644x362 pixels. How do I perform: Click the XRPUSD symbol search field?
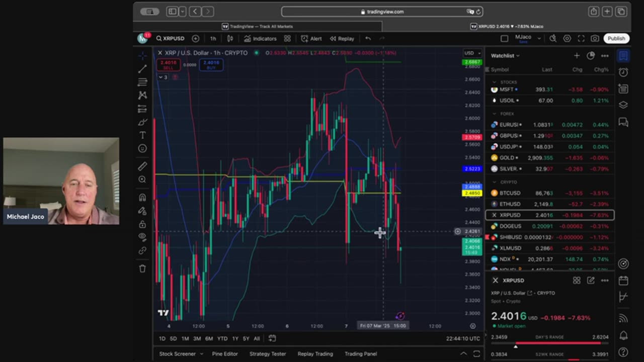pos(171,38)
